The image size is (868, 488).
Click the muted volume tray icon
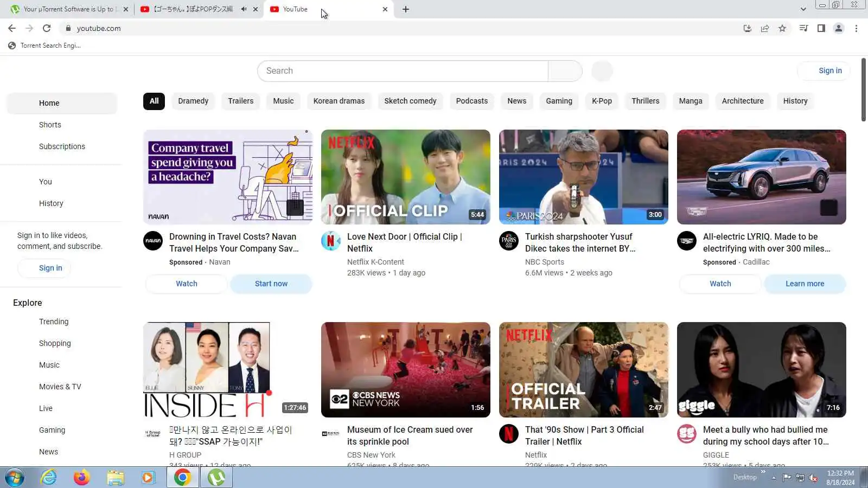pyautogui.click(x=813, y=478)
